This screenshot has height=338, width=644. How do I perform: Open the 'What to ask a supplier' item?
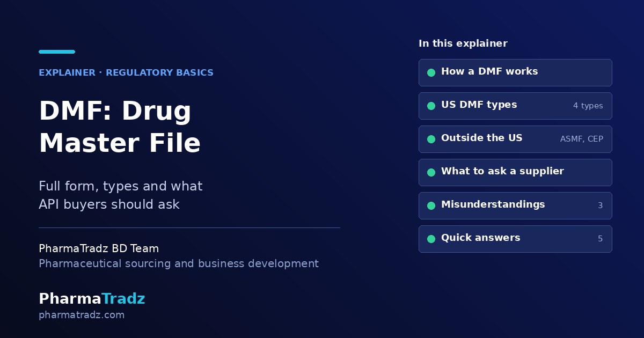[x=515, y=172]
